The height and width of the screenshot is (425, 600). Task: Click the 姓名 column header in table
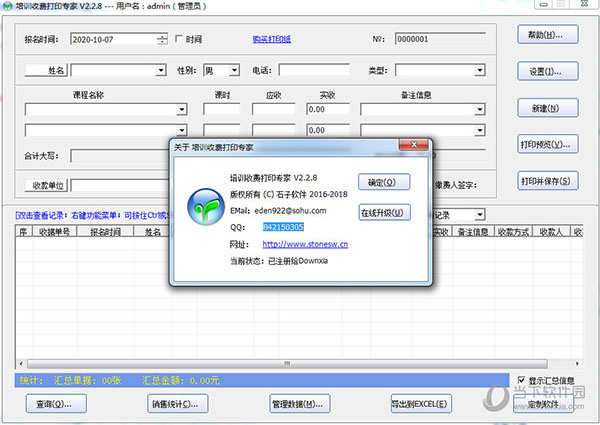(x=152, y=231)
